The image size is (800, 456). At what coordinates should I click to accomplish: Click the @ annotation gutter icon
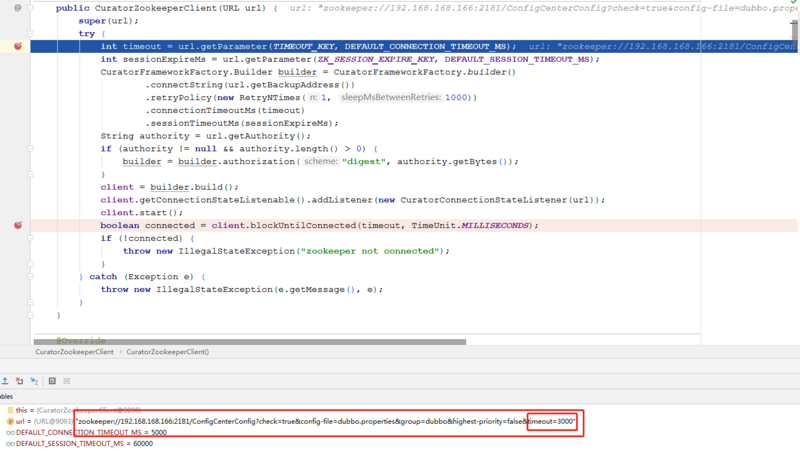pyautogui.click(x=18, y=8)
